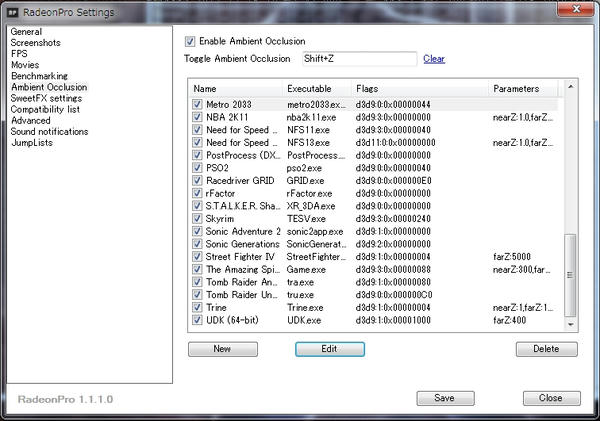Select the Trine.exe executable cell
Viewport: 600px width, 421px height.
[x=305, y=307]
